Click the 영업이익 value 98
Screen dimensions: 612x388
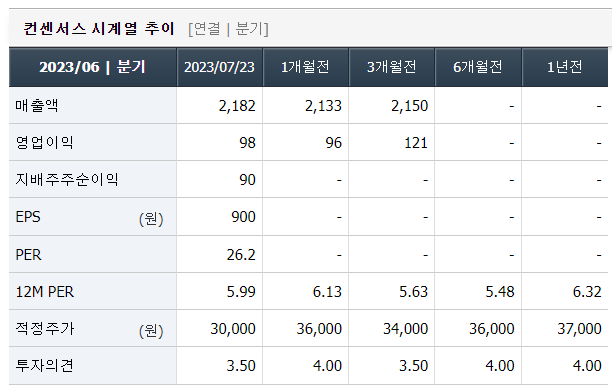247,143
